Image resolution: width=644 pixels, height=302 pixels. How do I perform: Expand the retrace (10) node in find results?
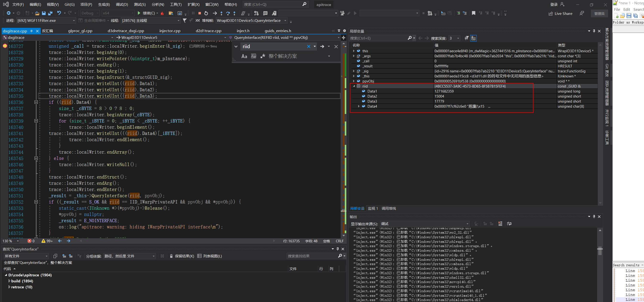(10, 287)
